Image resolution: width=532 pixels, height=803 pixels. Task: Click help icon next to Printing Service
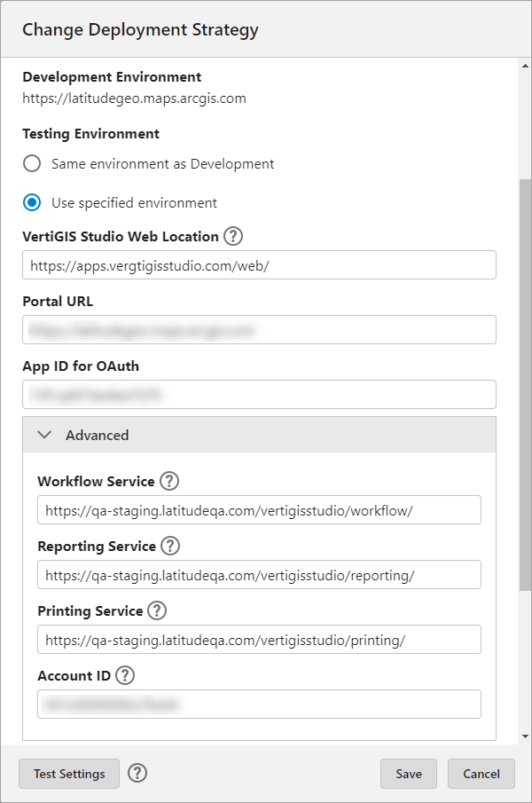click(x=157, y=610)
